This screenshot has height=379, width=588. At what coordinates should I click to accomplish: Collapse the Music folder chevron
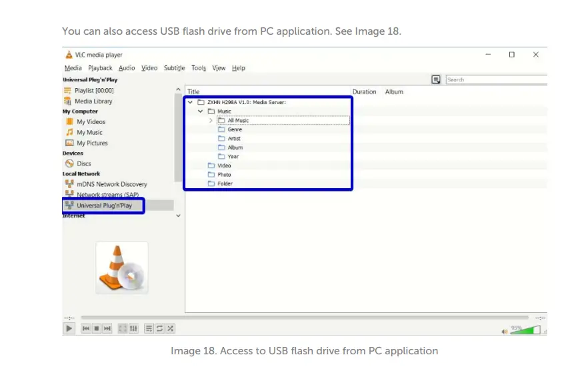(x=200, y=111)
